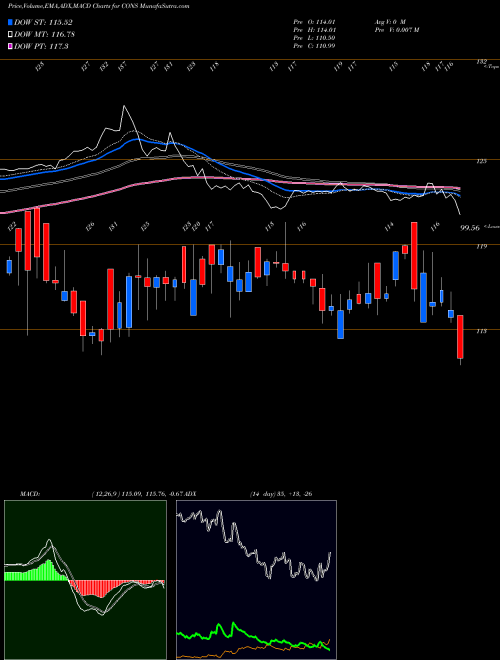Open the green MACD histogram chart panel
Image resolution: width=500 pixels, height=660 pixels.
[x=85, y=580]
